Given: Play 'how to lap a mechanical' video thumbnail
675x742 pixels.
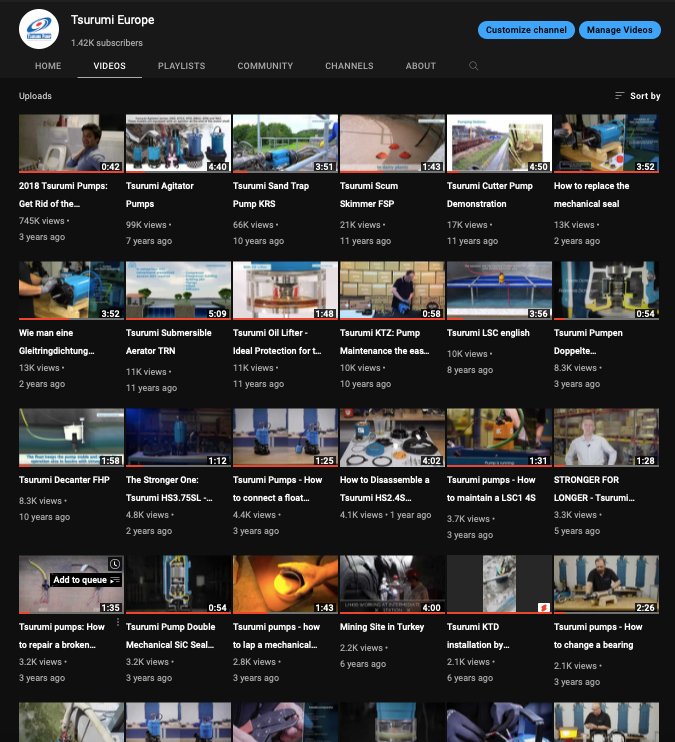Looking at the screenshot, I should [285, 584].
